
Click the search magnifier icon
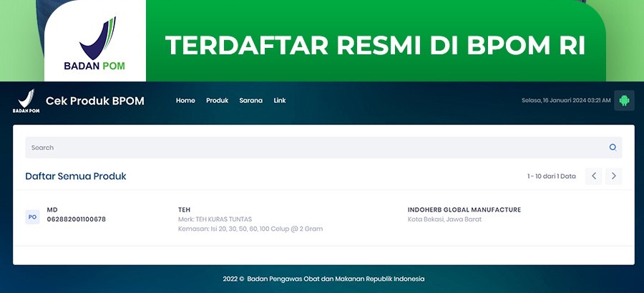[613, 147]
